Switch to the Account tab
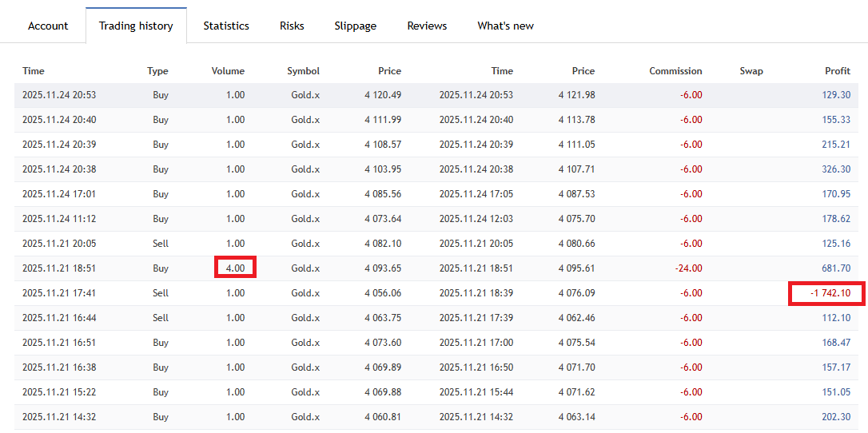Viewport: 868px width, 433px height. pos(48,26)
